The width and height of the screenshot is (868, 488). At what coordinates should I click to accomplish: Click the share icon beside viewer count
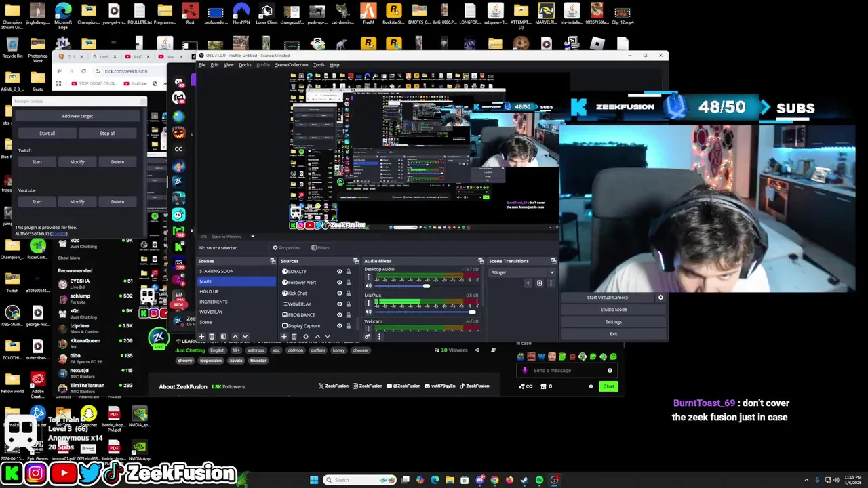(477, 350)
